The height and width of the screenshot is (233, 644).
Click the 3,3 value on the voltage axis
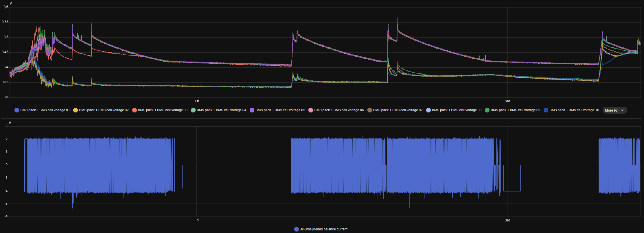(x=6, y=97)
